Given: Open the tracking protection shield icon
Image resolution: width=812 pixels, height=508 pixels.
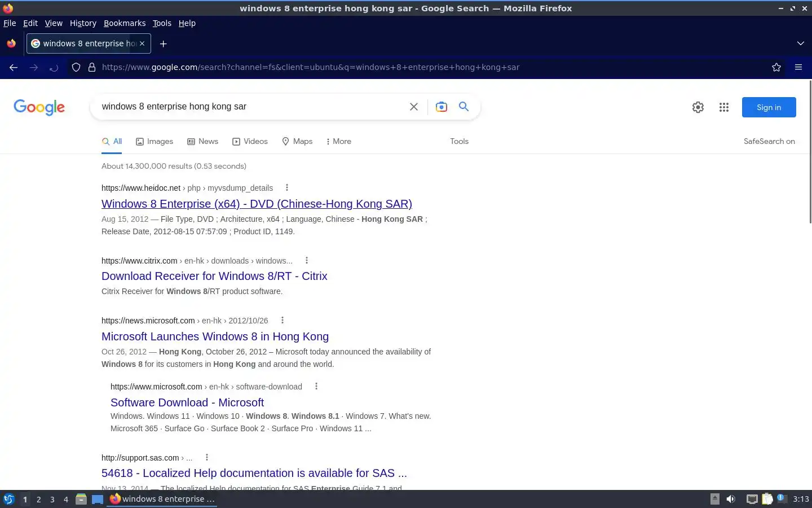Looking at the screenshot, I should coord(76,67).
